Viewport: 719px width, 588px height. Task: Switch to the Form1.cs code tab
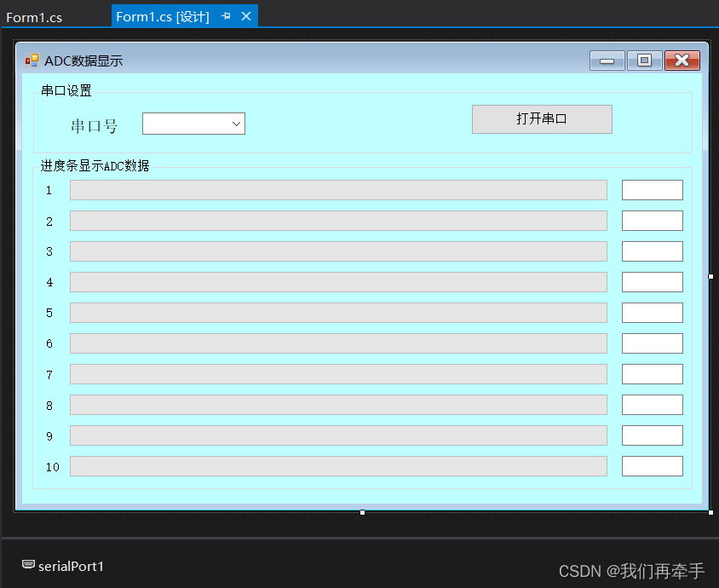[x=34, y=17]
